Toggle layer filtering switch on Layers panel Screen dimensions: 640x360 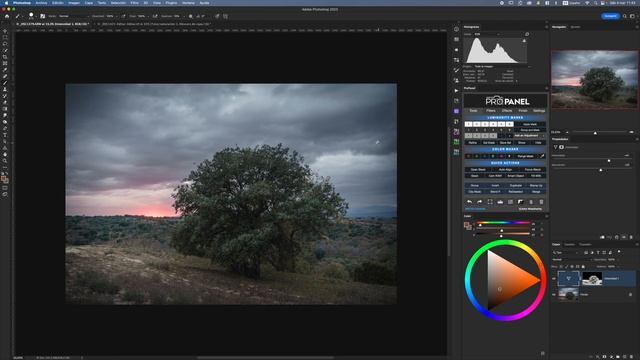[x=619, y=251]
